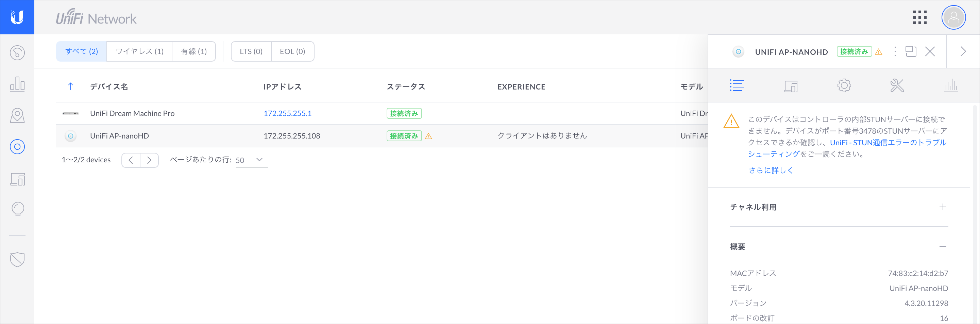The width and height of the screenshot is (980, 324).
Task: Select the details list tab icon in panel
Action: click(737, 85)
